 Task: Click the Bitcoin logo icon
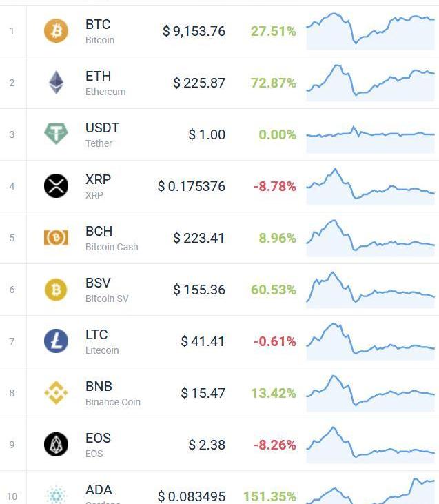point(57,31)
